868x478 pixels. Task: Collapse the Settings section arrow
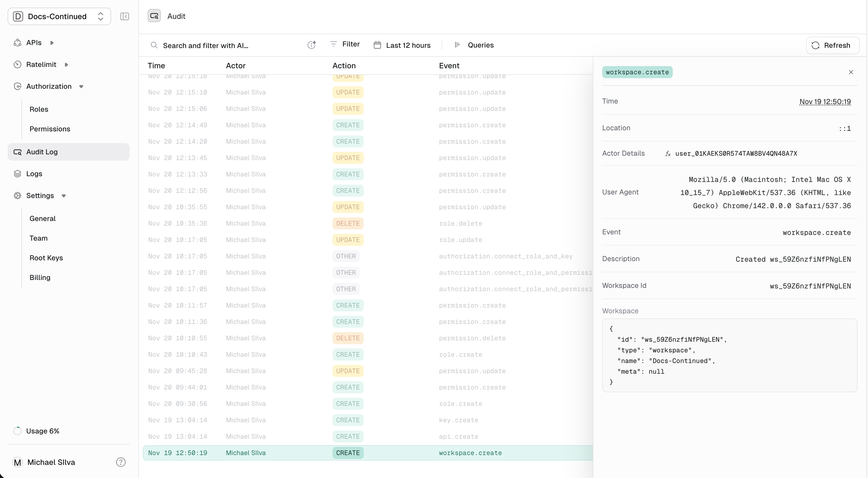(64, 196)
